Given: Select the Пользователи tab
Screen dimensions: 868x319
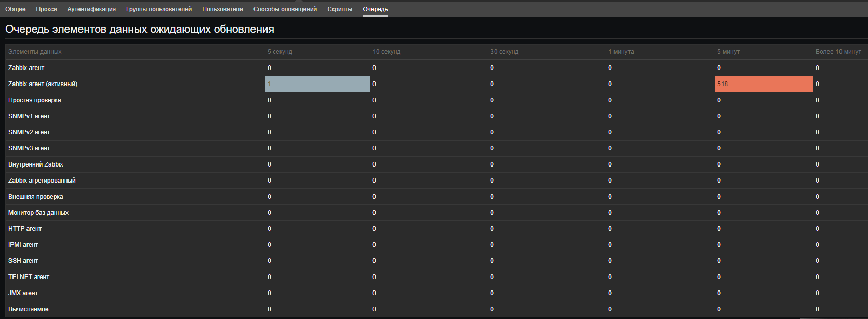Looking at the screenshot, I should click(222, 9).
